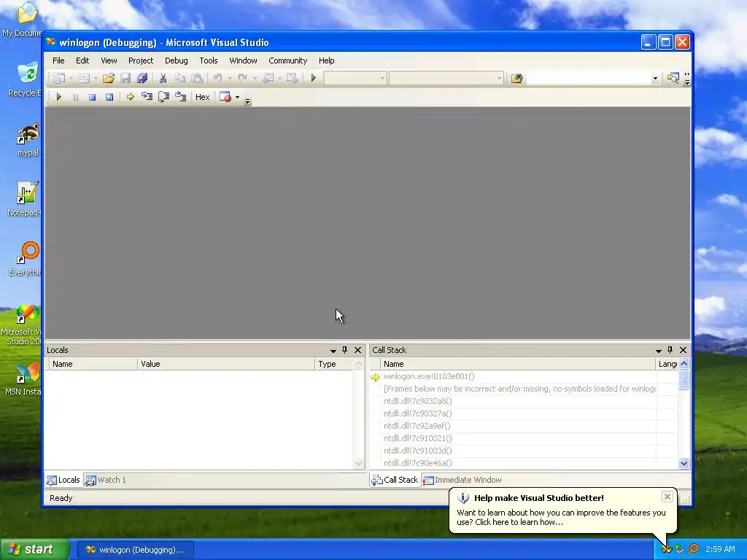
Task: Toggle Hex display button
Action: (203, 97)
